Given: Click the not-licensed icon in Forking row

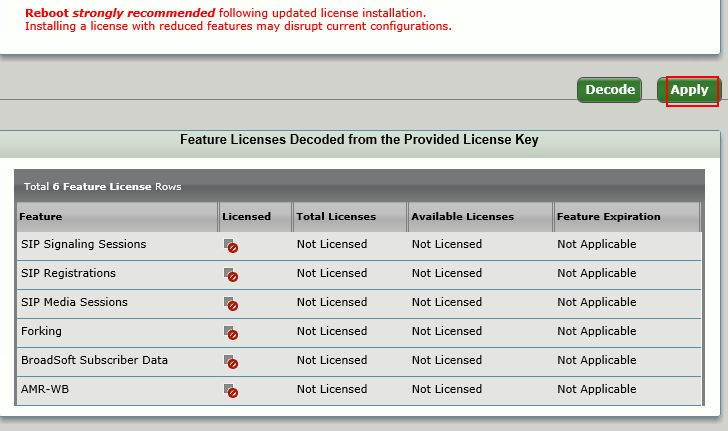Looking at the screenshot, I should [x=230, y=332].
